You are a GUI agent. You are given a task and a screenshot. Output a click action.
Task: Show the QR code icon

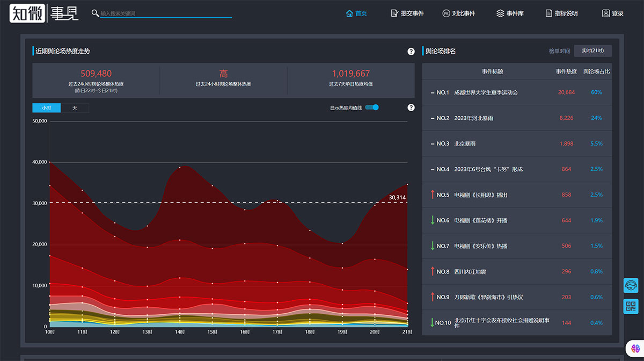click(631, 306)
